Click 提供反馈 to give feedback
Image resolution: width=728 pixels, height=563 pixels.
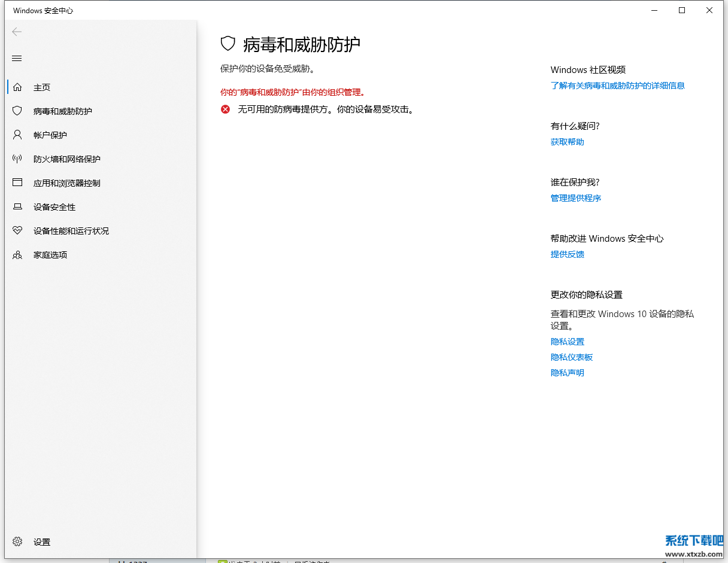567,254
